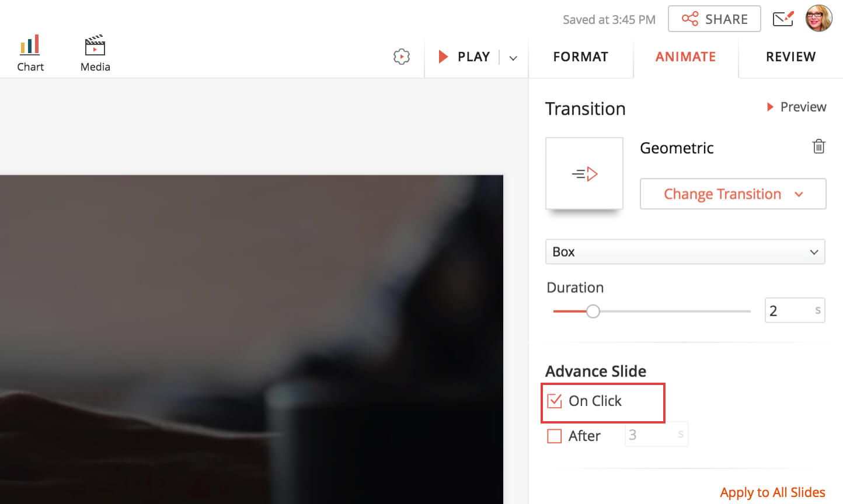Click the Saved at 3:45 PM status text
This screenshot has width=843, height=504.
coord(609,19)
